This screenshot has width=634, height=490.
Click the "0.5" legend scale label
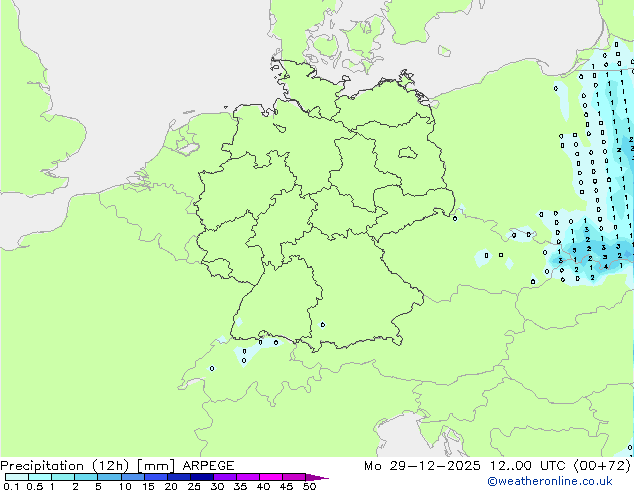(35, 486)
